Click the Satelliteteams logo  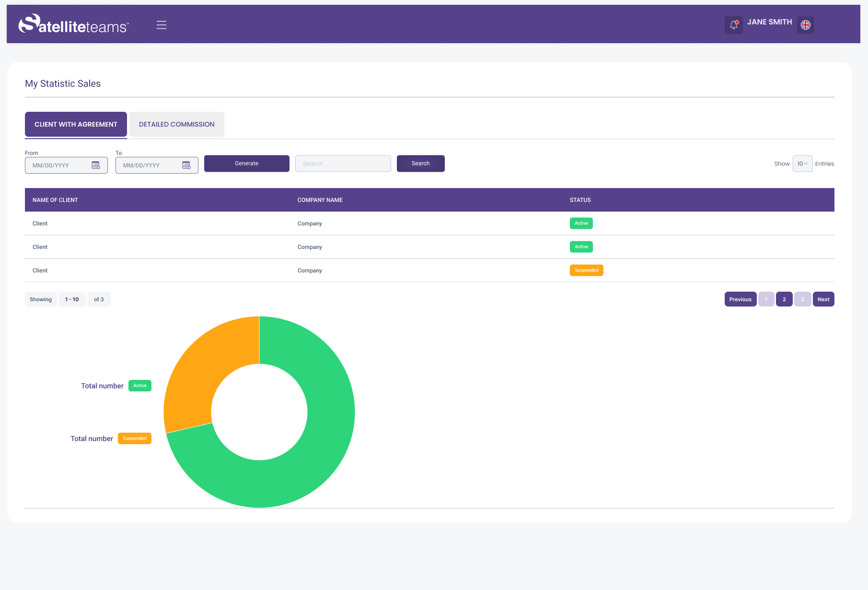[73, 24]
